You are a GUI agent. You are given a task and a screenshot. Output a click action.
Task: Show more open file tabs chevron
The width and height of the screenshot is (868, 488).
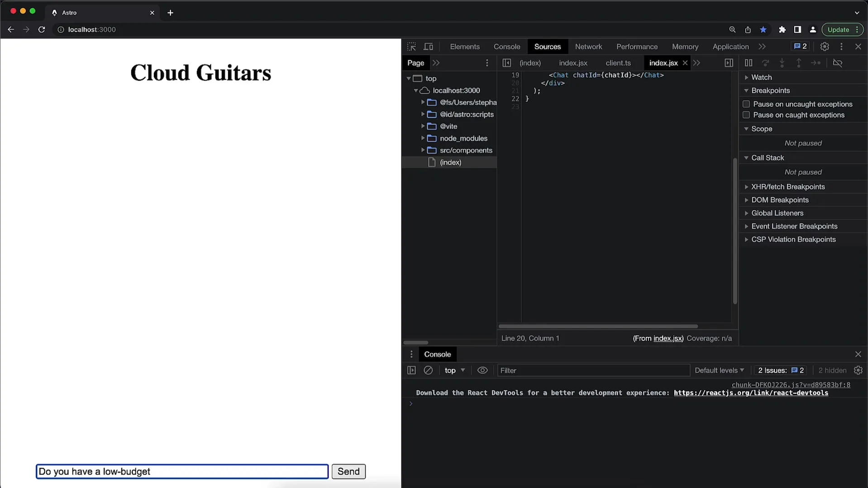tap(696, 63)
